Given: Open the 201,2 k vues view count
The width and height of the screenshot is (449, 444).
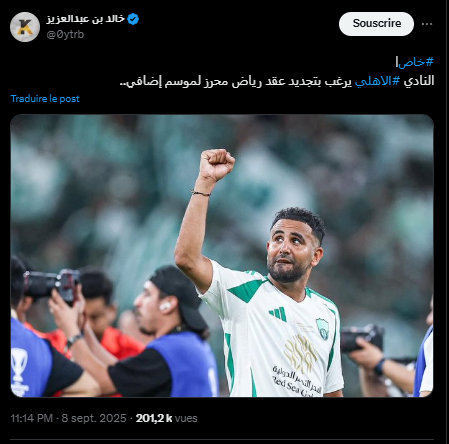Looking at the screenshot, I should click(x=166, y=418).
